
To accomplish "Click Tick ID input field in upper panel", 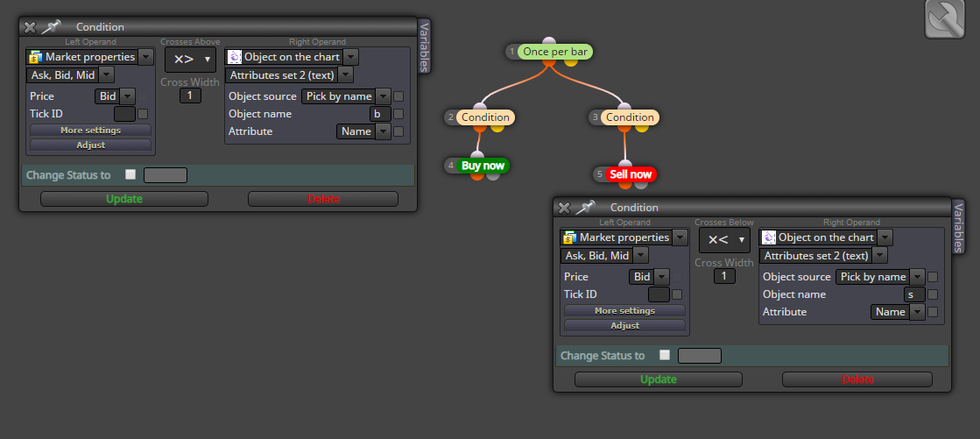I will point(124,114).
